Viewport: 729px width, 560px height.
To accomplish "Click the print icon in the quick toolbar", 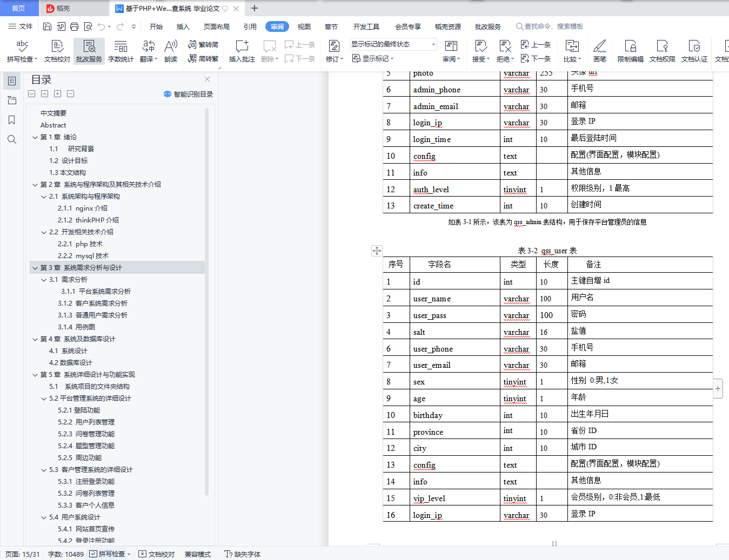I will tap(74, 26).
